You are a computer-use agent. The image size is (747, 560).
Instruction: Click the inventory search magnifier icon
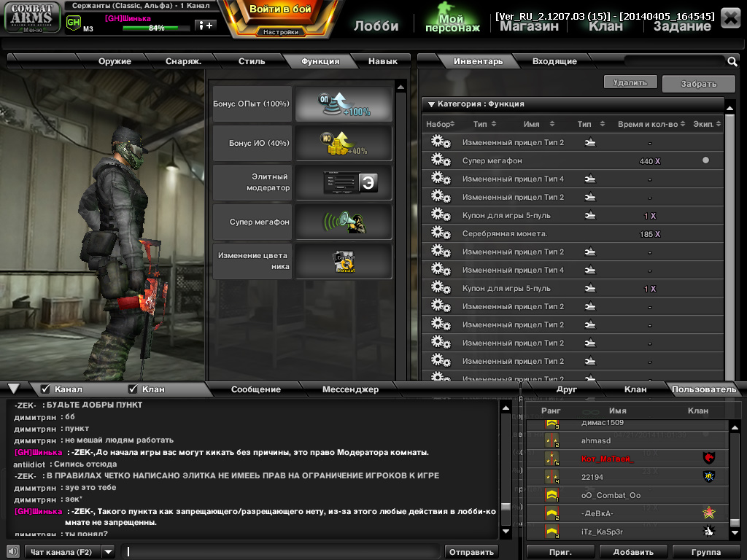(732, 61)
